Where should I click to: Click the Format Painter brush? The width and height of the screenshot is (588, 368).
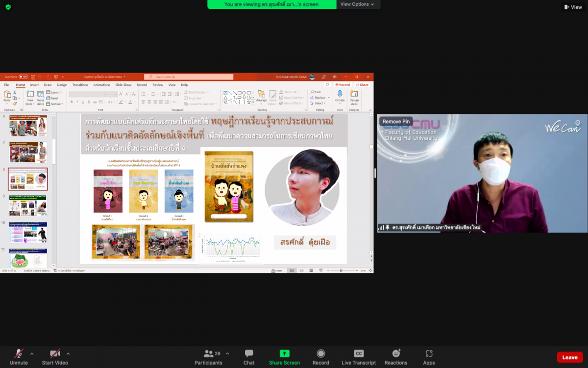click(x=15, y=104)
